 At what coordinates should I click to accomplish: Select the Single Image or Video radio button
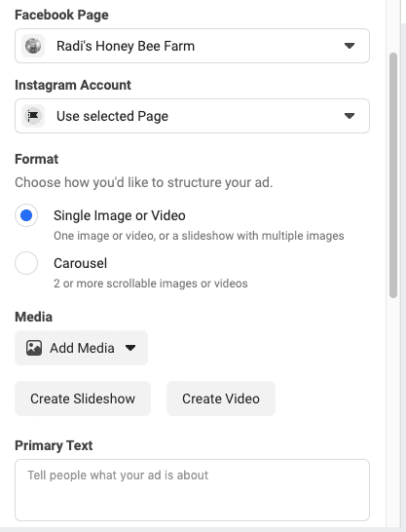(26, 215)
